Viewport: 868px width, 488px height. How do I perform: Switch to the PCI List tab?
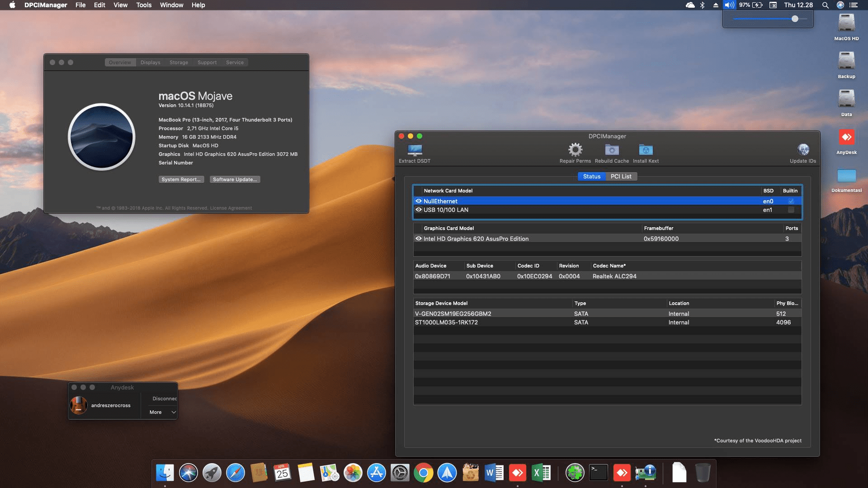pyautogui.click(x=621, y=176)
